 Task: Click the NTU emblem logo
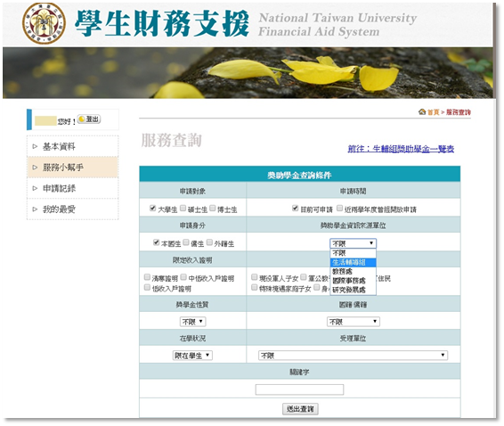[44, 23]
